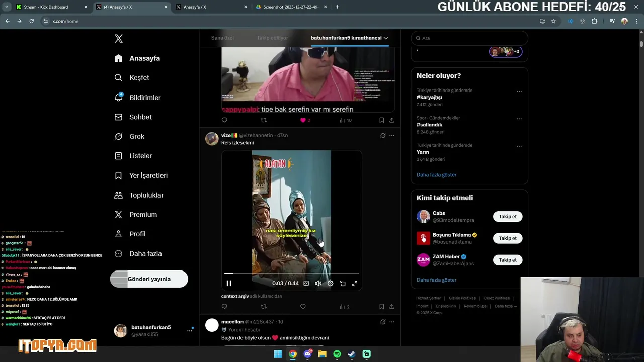The width and height of the screenshot is (644, 362).
Task: Switch to Stream - Kick Dashboard tab
Action: (x=50, y=7)
